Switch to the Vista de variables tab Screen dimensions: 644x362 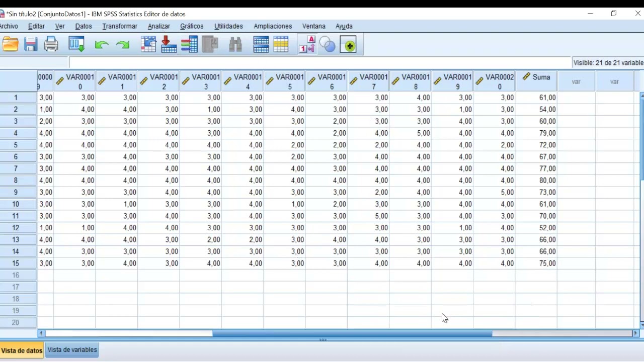click(72, 350)
